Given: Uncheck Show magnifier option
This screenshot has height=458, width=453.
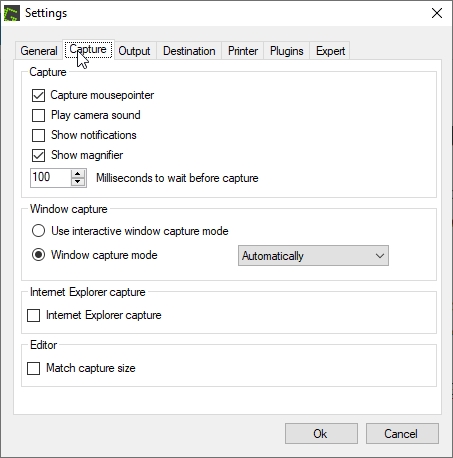Looking at the screenshot, I should pyautogui.click(x=38, y=155).
